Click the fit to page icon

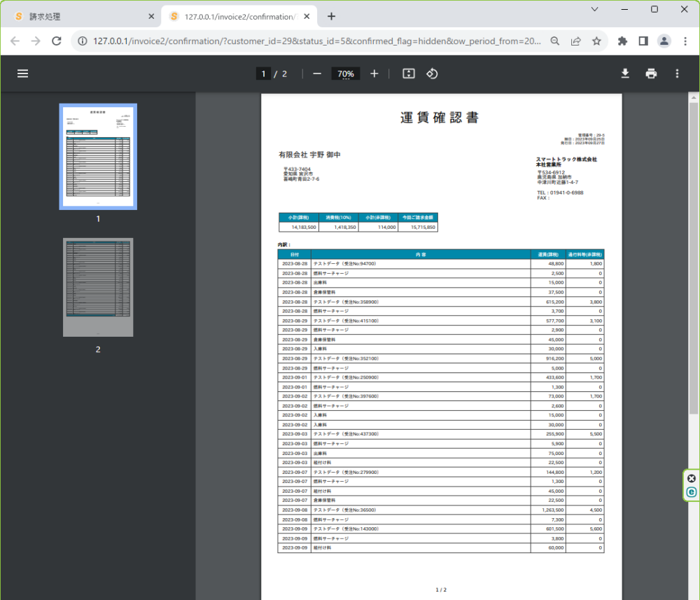tap(409, 74)
